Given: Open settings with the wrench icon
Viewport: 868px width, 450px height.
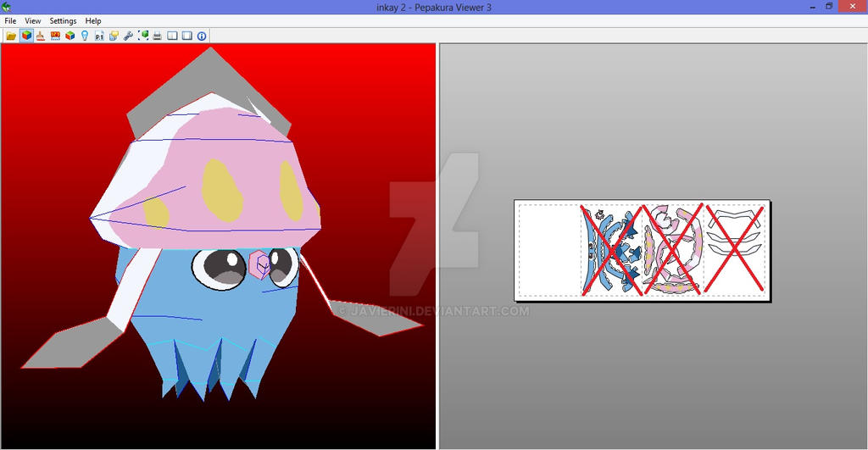Looking at the screenshot, I should pyautogui.click(x=128, y=36).
